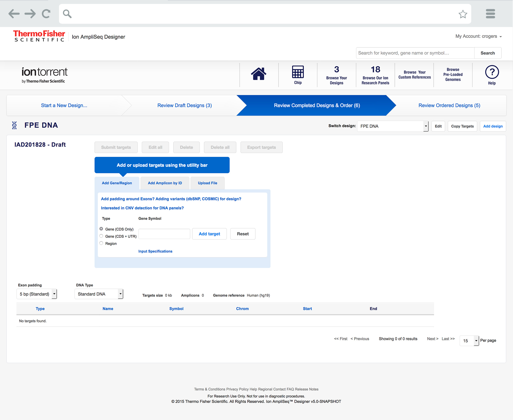Open the exon padding and variants help link
The image size is (513, 420).
pos(171,199)
